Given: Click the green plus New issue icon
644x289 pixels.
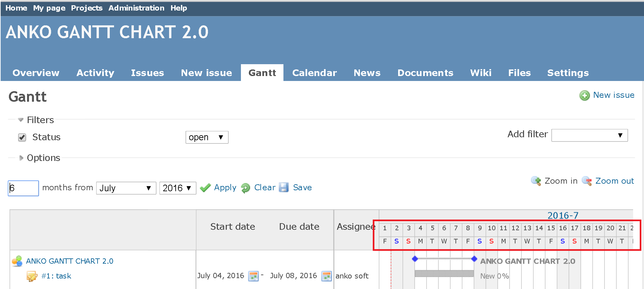Looking at the screenshot, I should pos(584,95).
